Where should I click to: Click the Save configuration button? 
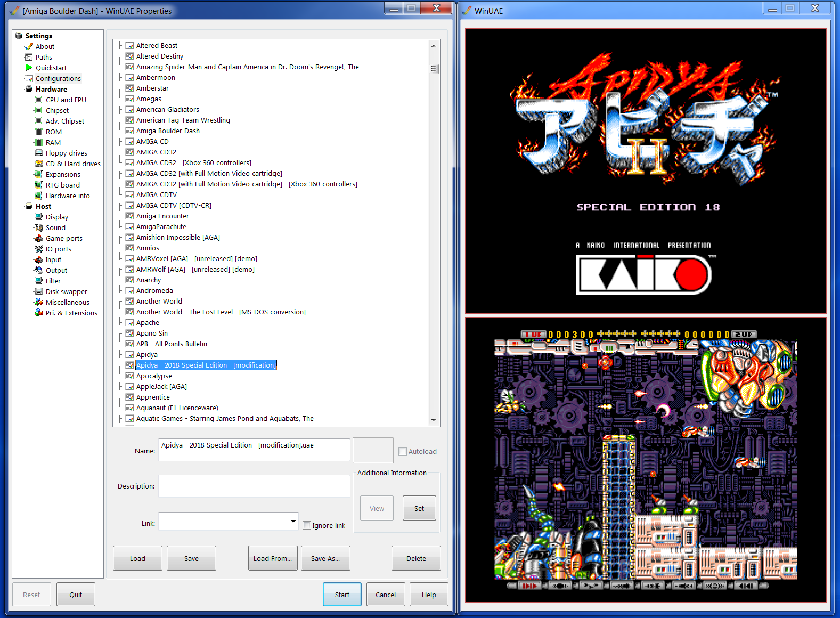pyautogui.click(x=191, y=558)
